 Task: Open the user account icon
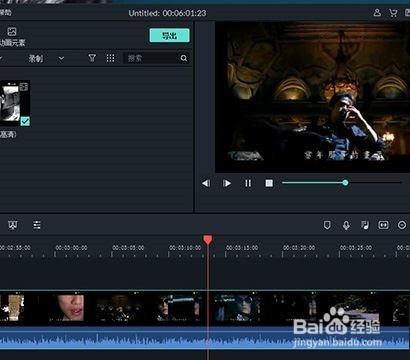377,13
